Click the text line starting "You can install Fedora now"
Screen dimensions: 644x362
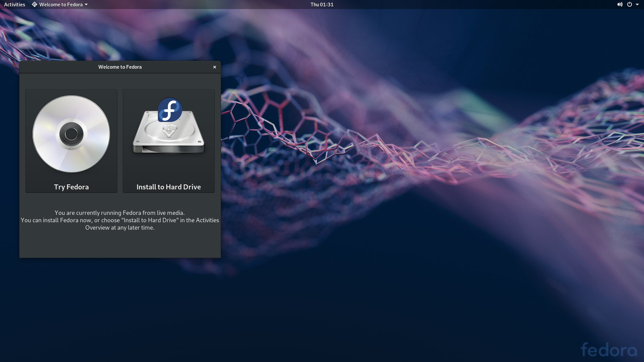tap(120, 220)
